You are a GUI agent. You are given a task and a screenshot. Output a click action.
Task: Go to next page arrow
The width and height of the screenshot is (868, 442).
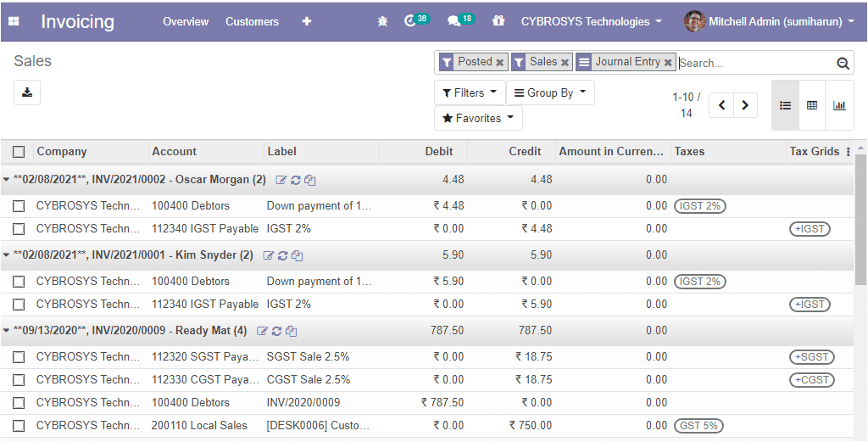745,105
